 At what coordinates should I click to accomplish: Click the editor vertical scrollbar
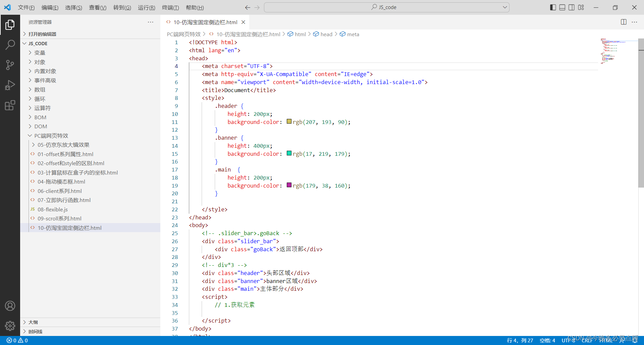pos(641,113)
